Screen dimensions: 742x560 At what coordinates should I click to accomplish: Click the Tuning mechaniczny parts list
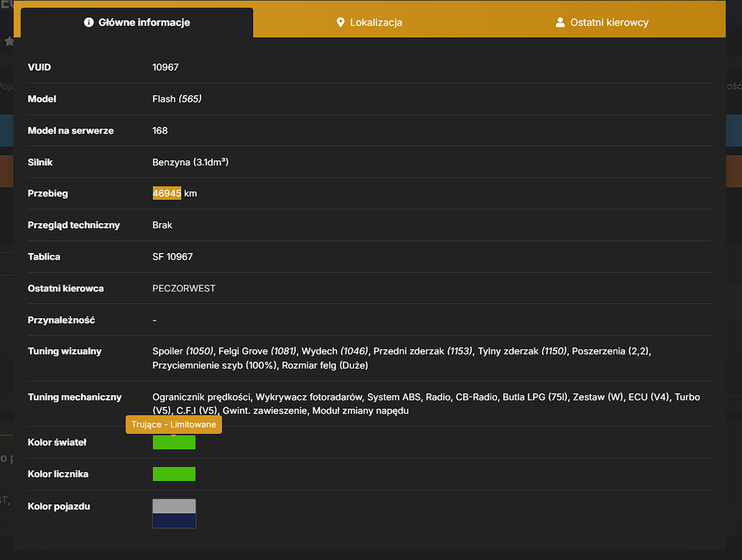pyautogui.click(x=426, y=403)
